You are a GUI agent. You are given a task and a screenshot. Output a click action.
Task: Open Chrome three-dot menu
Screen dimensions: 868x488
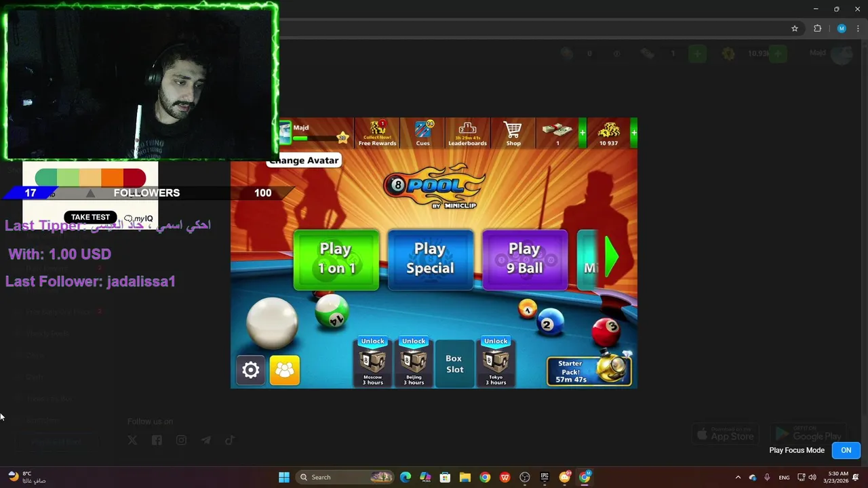858,28
